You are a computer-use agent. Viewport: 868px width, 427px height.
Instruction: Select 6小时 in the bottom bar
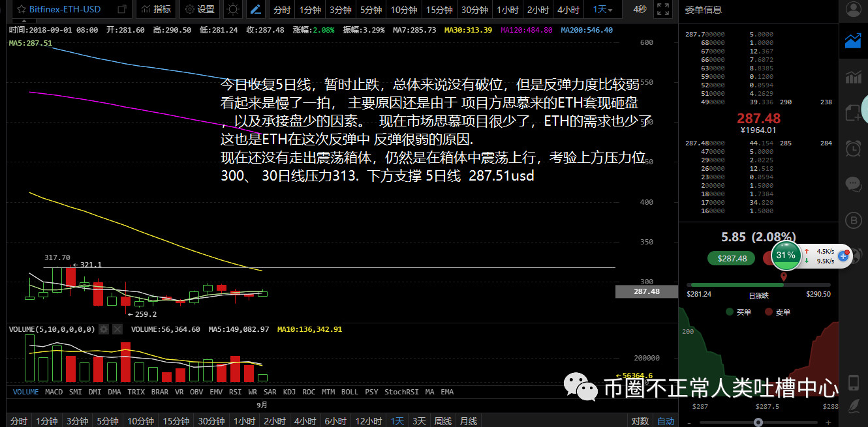click(x=335, y=421)
